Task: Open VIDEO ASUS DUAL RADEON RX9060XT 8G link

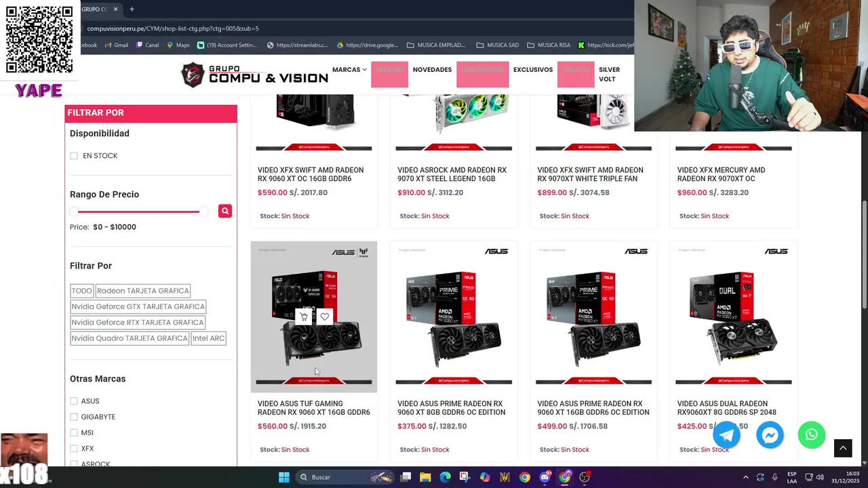Action: click(727, 408)
